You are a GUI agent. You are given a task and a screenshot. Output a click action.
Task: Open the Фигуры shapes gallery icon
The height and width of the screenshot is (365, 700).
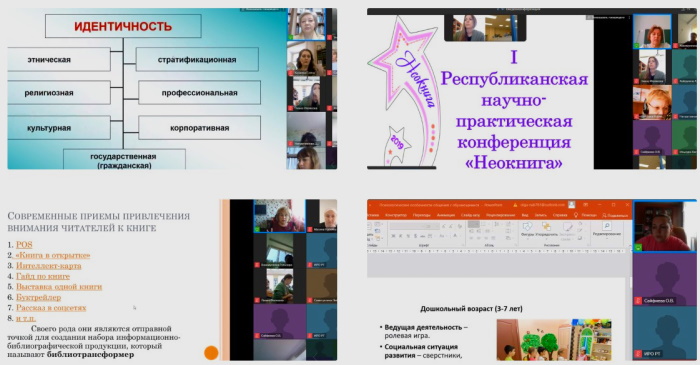tap(528, 226)
